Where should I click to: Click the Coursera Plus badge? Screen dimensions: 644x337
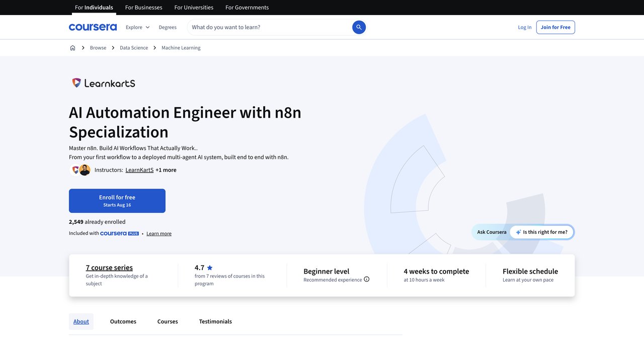click(119, 233)
